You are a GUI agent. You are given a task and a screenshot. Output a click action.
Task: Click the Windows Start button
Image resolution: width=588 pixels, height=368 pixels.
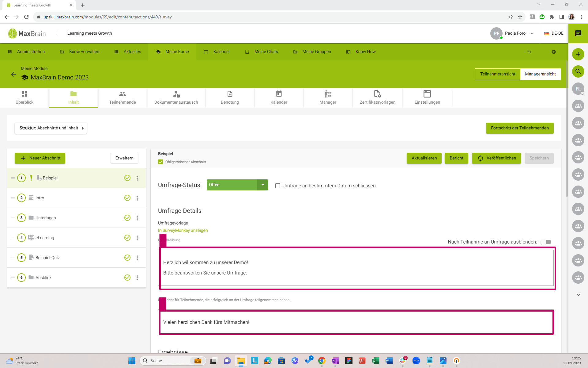132,361
